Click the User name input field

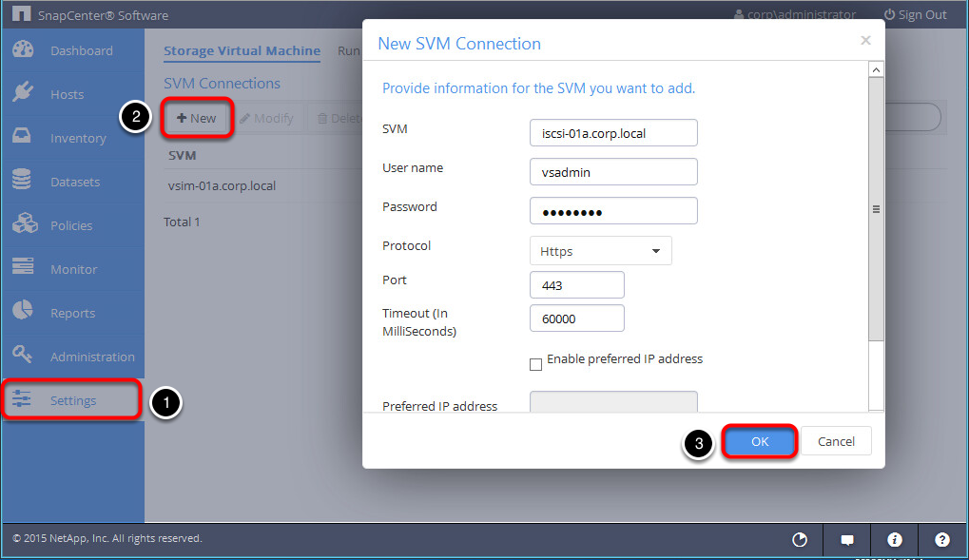point(613,172)
